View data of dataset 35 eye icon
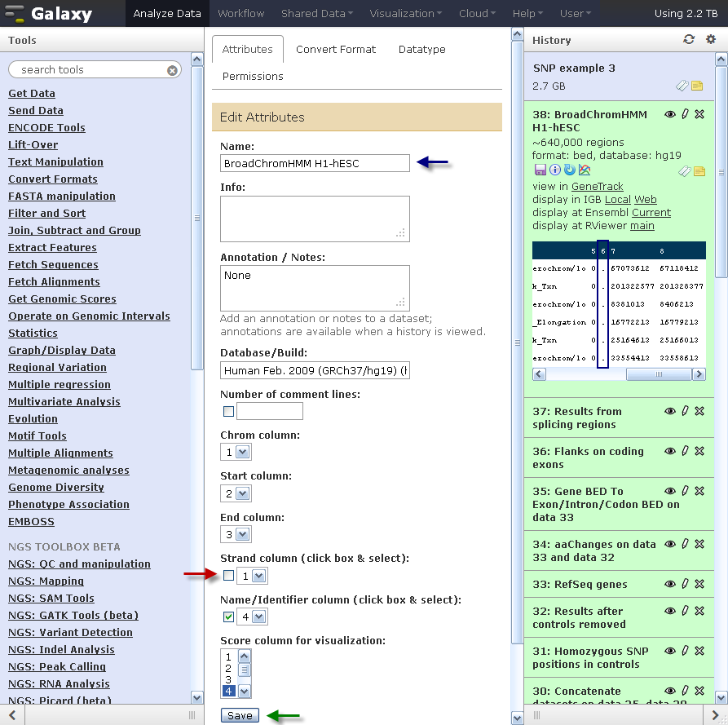 point(669,490)
